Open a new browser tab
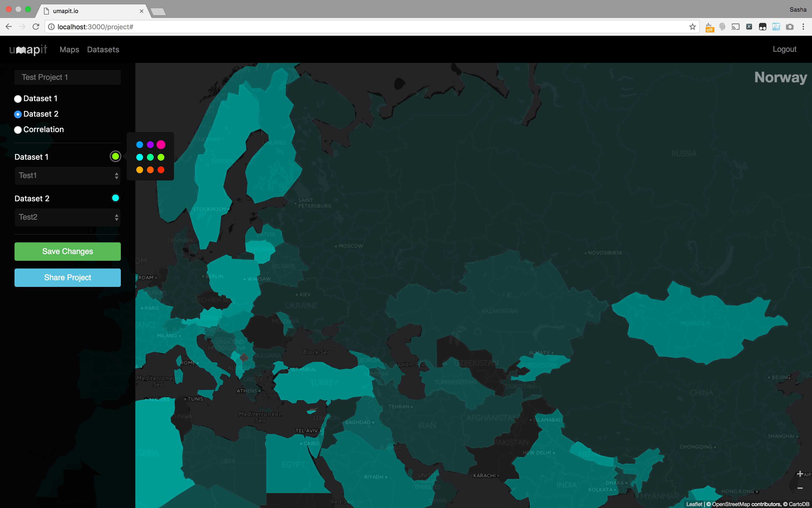Screen dimensions: 812x508 [158, 12]
